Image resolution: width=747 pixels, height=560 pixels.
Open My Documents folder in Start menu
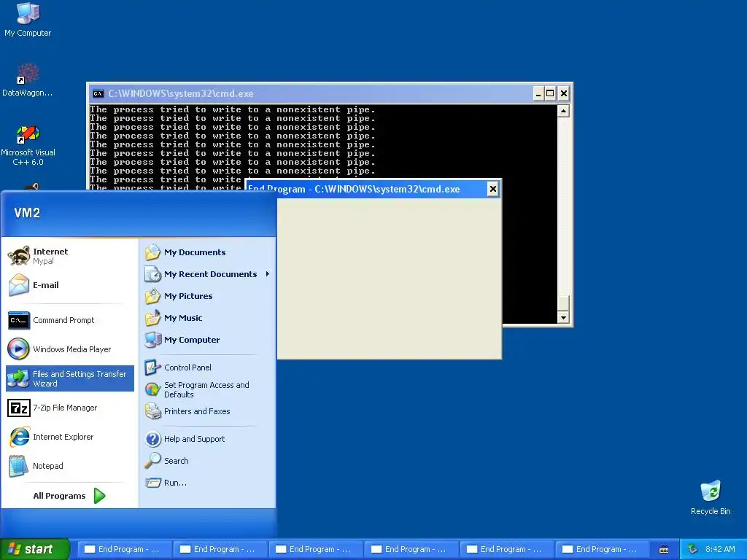(207, 252)
